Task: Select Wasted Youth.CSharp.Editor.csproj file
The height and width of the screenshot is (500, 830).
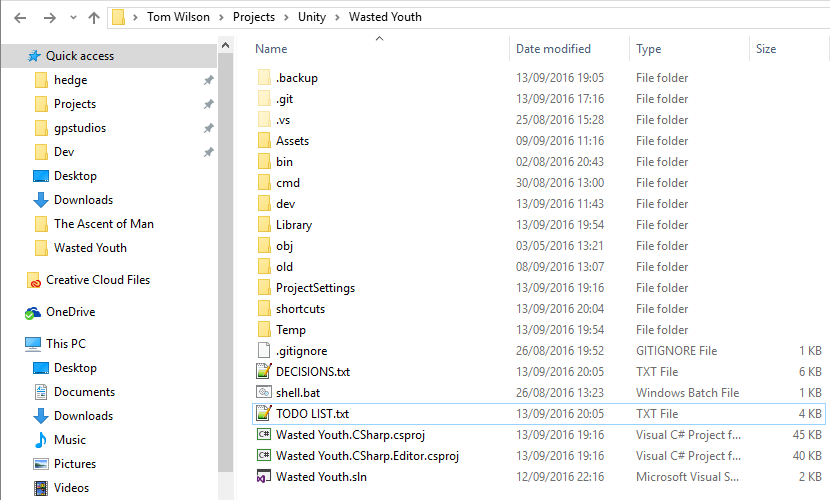Action: (367, 456)
